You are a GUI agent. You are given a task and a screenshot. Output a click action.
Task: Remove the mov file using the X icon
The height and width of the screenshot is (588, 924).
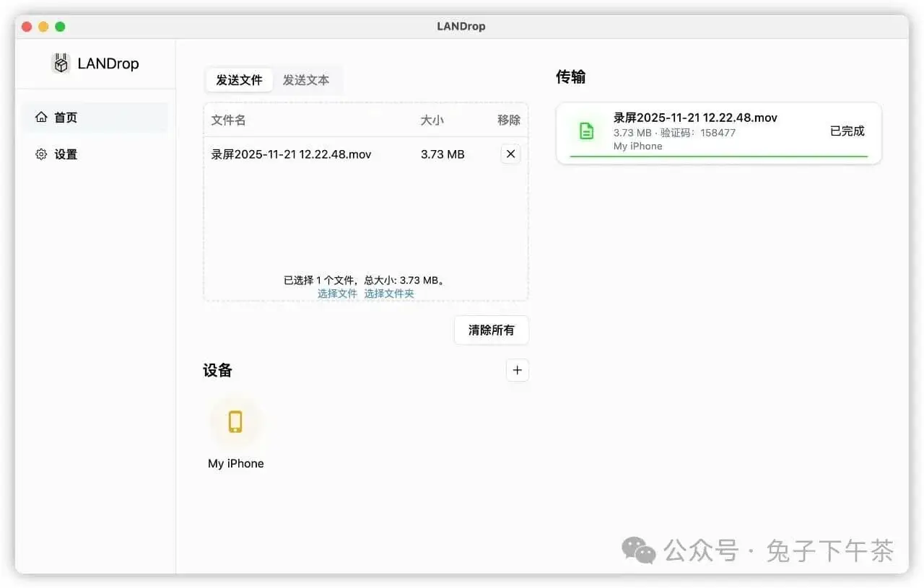[510, 154]
